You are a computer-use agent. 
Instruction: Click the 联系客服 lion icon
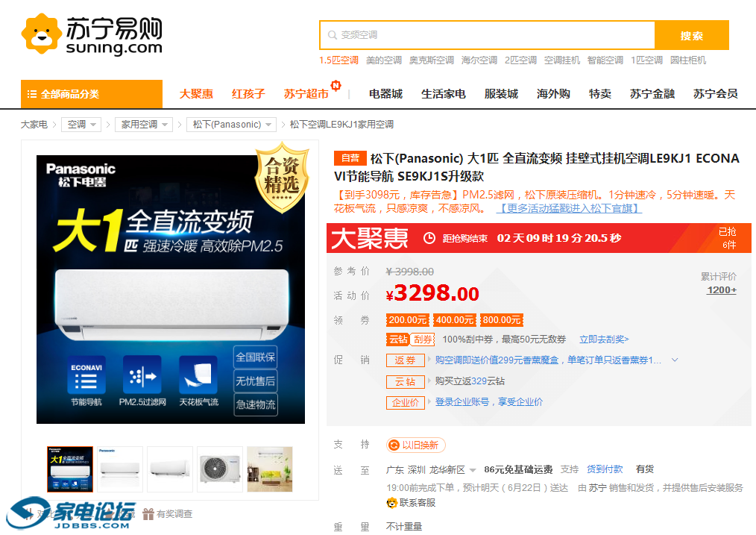tap(392, 503)
